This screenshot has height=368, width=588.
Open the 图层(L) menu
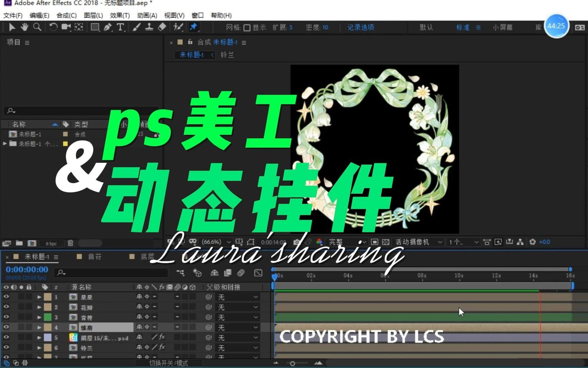coord(94,15)
